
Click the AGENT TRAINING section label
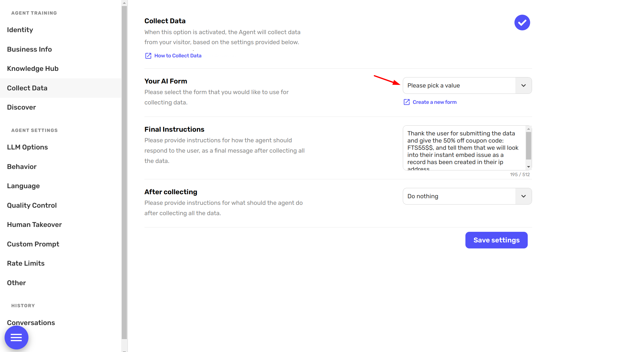click(34, 13)
